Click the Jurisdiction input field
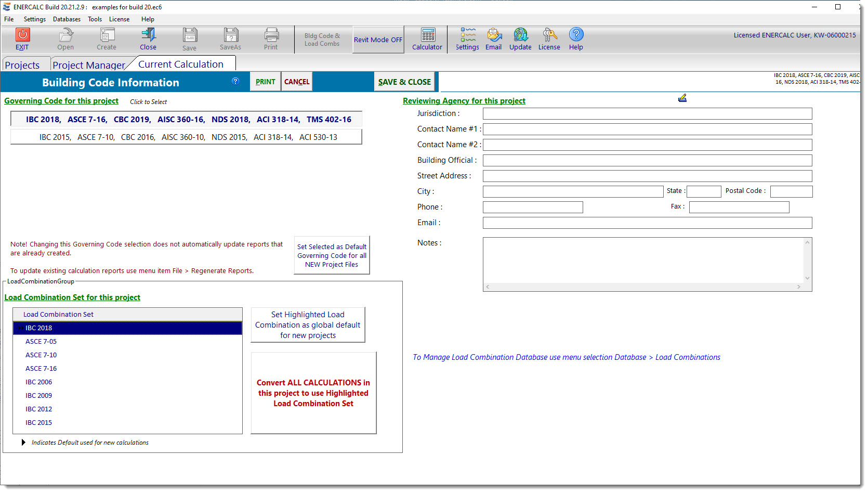The image size is (868, 493). point(647,113)
